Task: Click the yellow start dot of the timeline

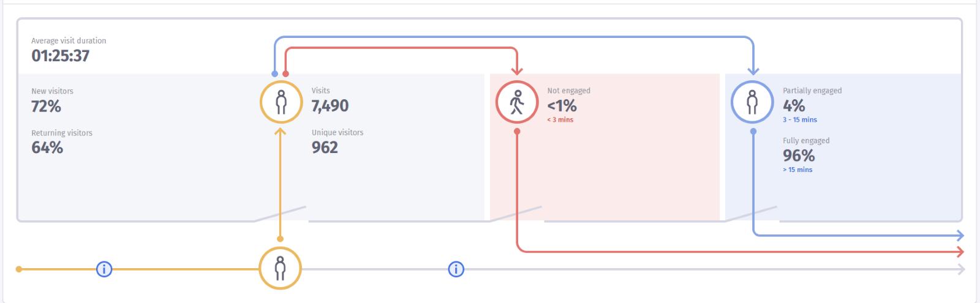Action: tap(19, 269)
